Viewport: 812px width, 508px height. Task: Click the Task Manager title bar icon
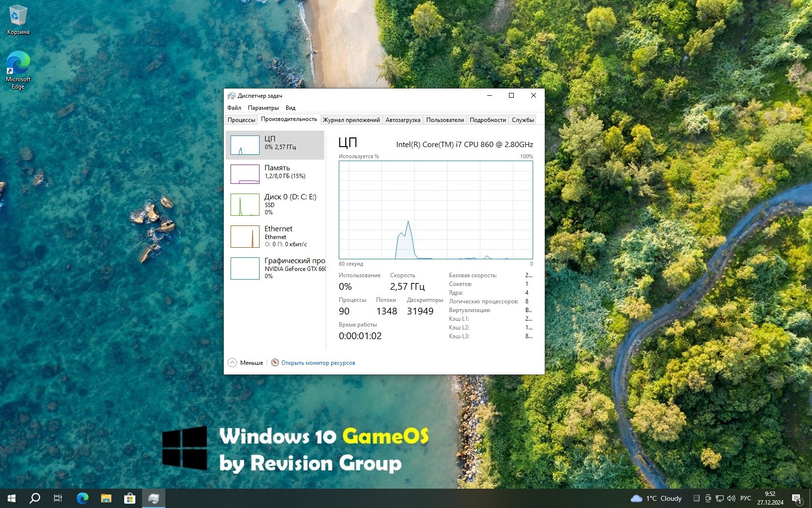[232, 96]
